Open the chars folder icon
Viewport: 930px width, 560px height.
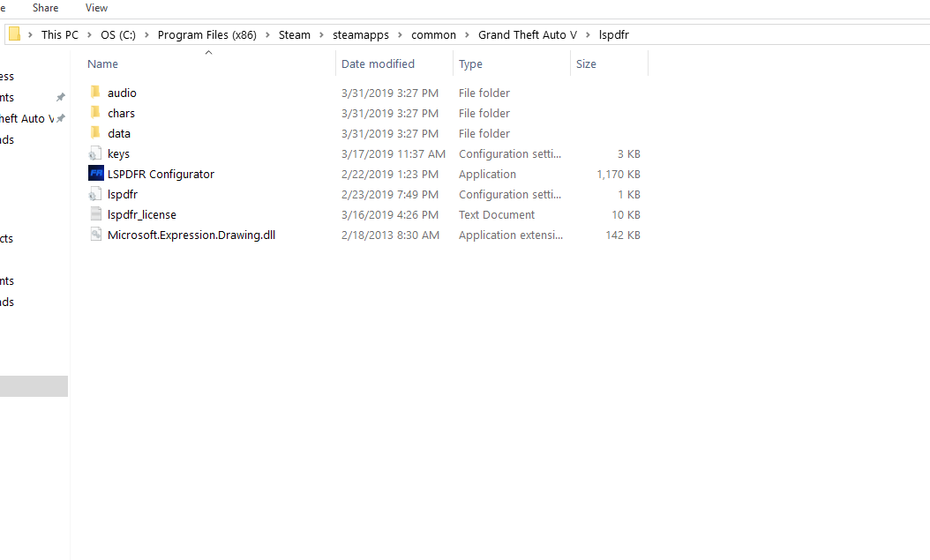[x=95, y=113]
